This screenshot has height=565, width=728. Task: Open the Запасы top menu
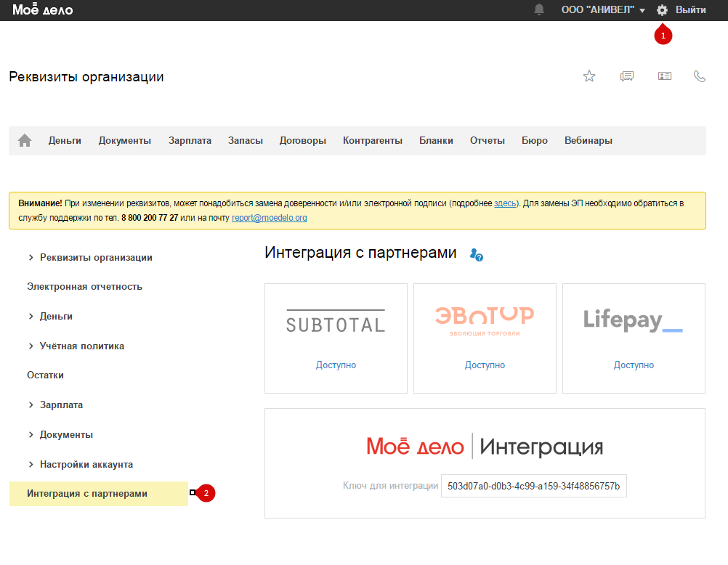(x=246, y=140)
